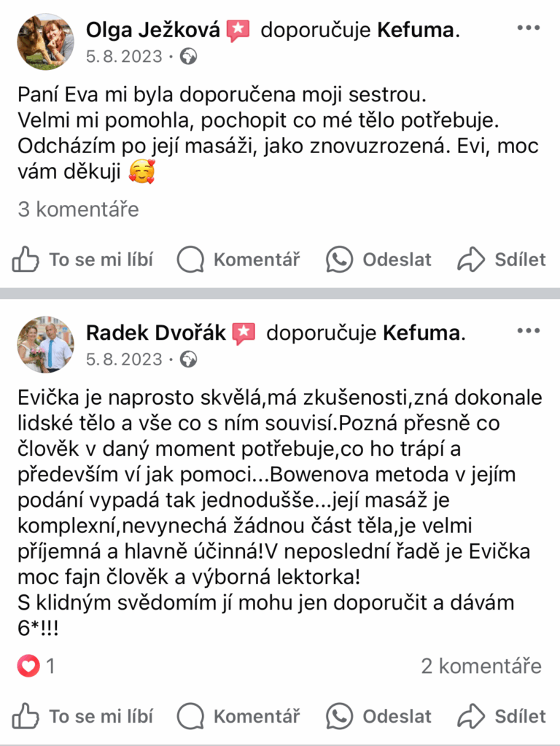Click the share arrow icon under Olga's post

coord(471,260)
